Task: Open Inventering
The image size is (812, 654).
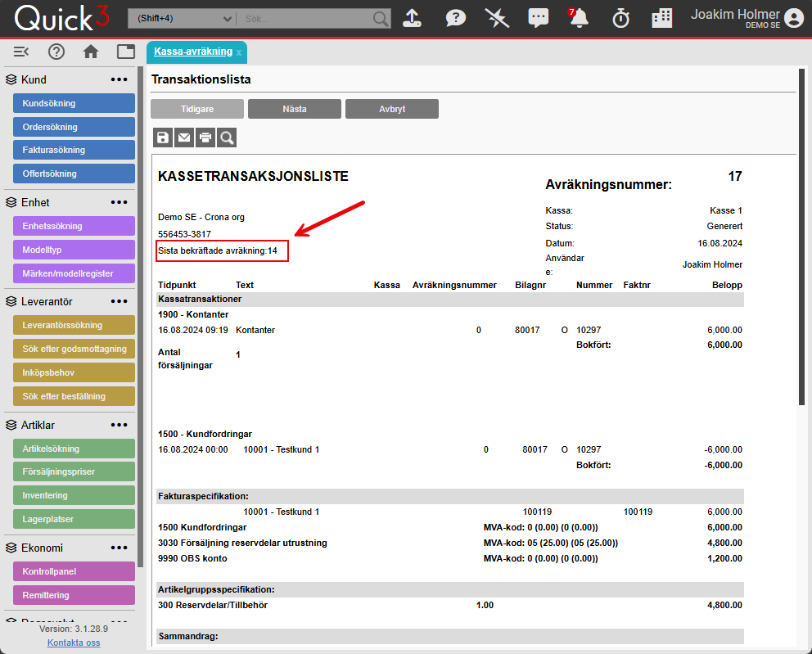Action: [x=74, y=495]
